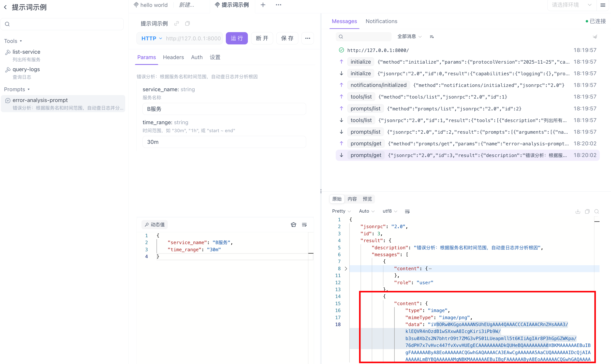The width and height of the screenshot is (611, 364).
Task: Collapse the Prompts section
Action: coord(17,89)
